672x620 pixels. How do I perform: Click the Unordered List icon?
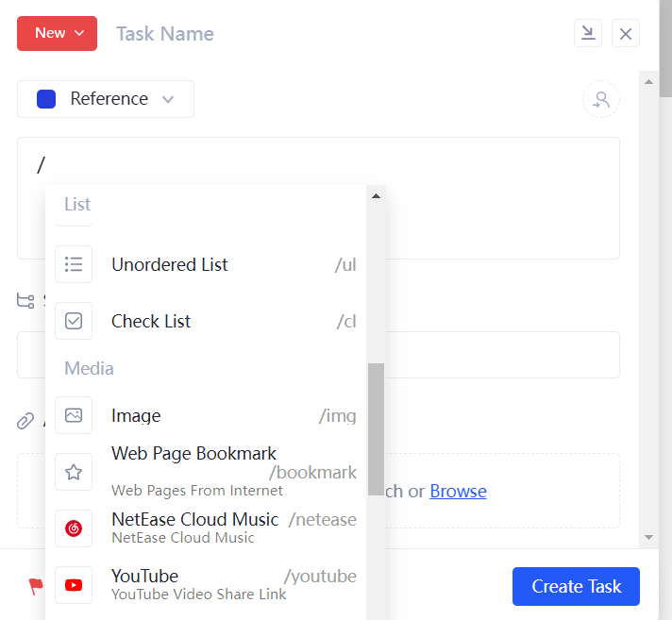(x=74, y=264)
